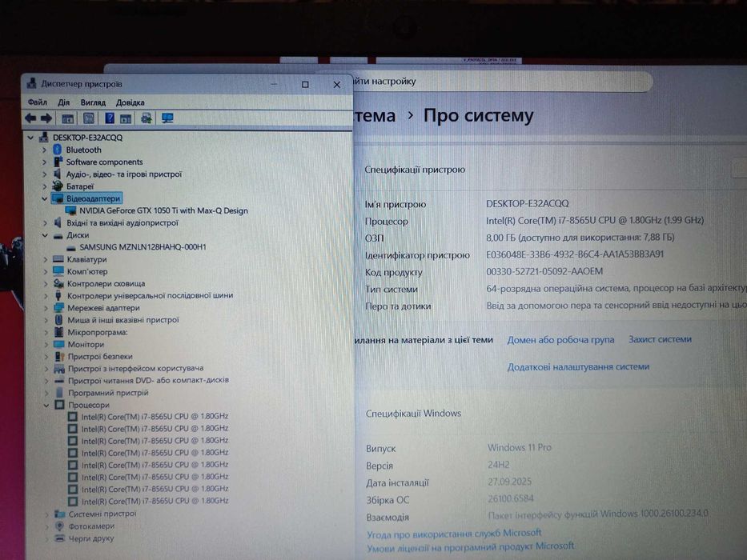Expand the Контролери сховища category
This screenshot has height=560, width=747.
point(46,284)
